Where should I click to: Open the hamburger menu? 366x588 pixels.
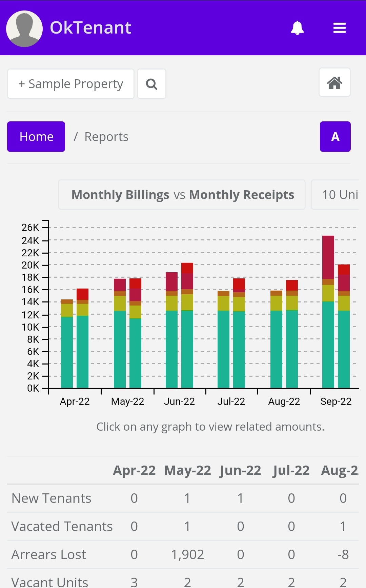tap(339, 28)
